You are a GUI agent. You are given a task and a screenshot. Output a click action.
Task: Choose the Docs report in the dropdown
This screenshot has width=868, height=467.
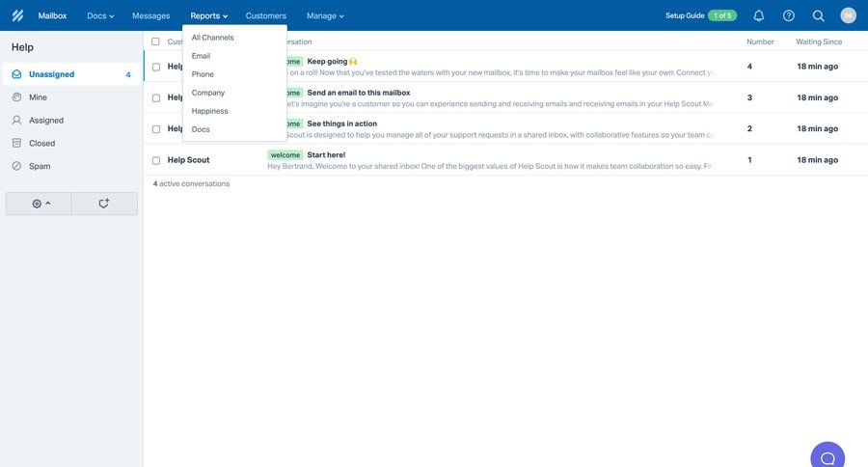[201, 129]
